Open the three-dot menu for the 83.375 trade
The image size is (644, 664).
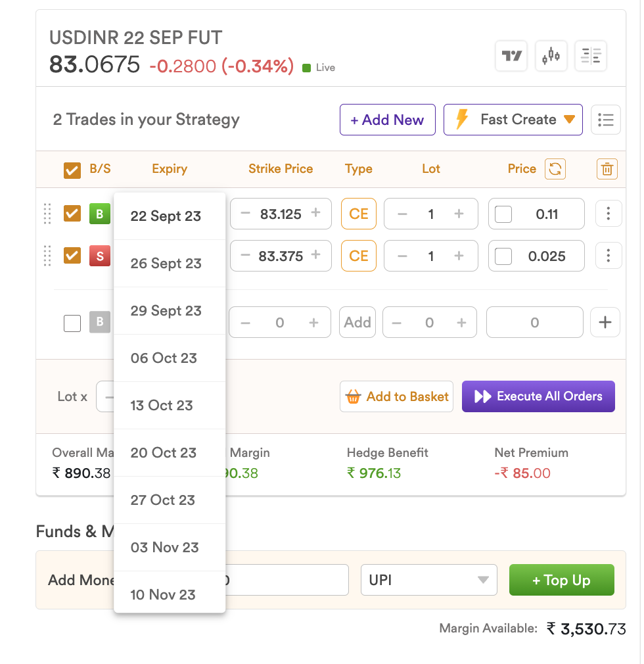click(608, 255)
